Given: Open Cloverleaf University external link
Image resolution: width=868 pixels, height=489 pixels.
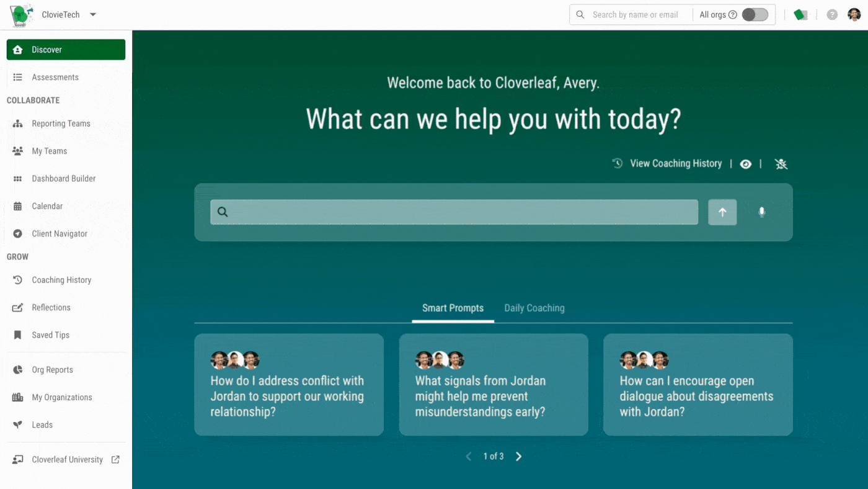Looking at the screenshot, I should 67,460.
